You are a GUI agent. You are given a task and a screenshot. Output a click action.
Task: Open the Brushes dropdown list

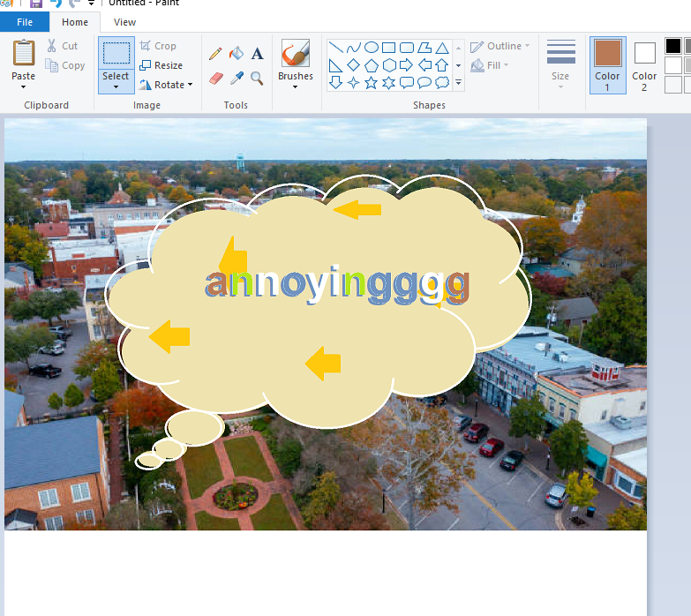(295, 86)
